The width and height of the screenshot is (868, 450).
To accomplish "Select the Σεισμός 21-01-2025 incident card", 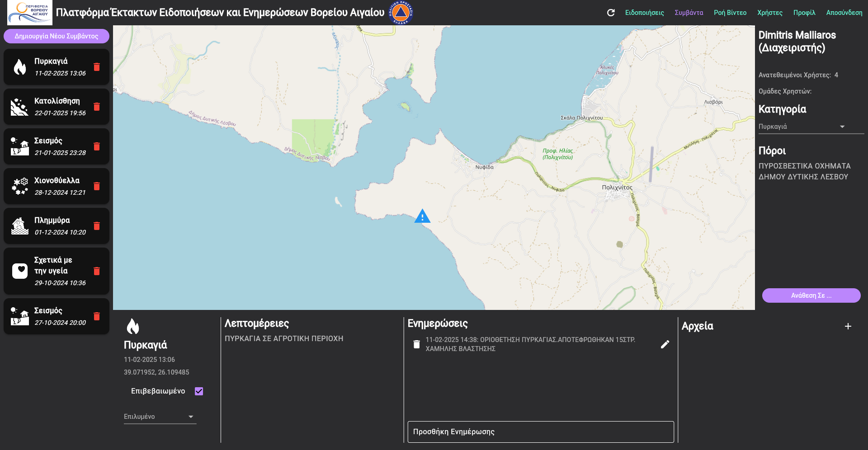I will tap(50, 146).
